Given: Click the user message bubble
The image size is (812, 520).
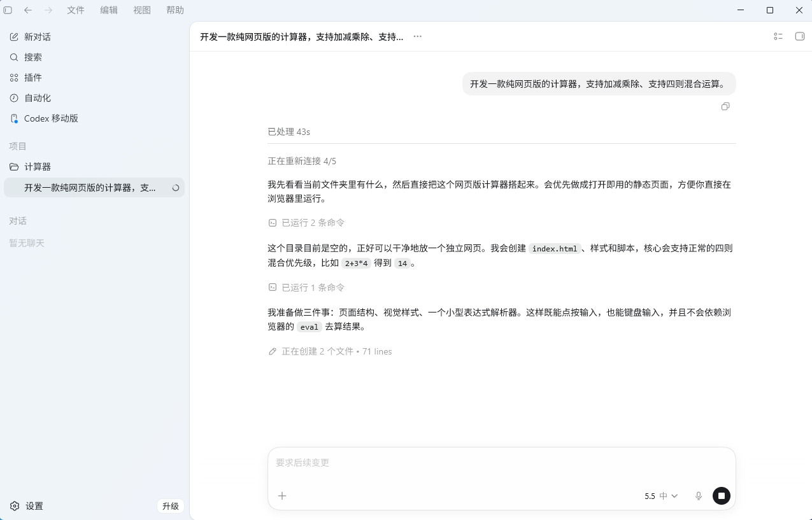Looking at the screenshot, I should [x=599, y=84].
